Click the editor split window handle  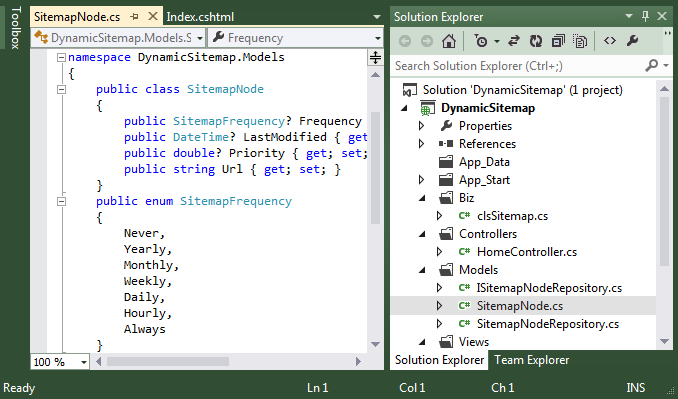[x=375, y=57]
